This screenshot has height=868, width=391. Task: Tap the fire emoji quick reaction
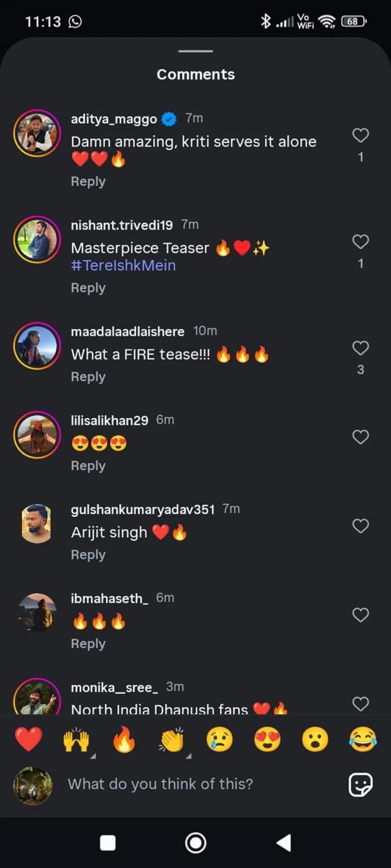(x=124, y=740)
